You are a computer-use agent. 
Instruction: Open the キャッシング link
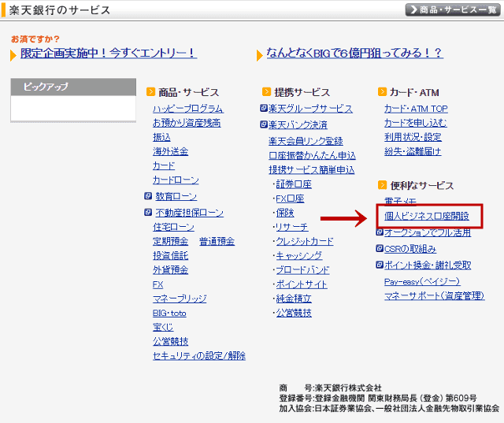(x=299, y=256)
